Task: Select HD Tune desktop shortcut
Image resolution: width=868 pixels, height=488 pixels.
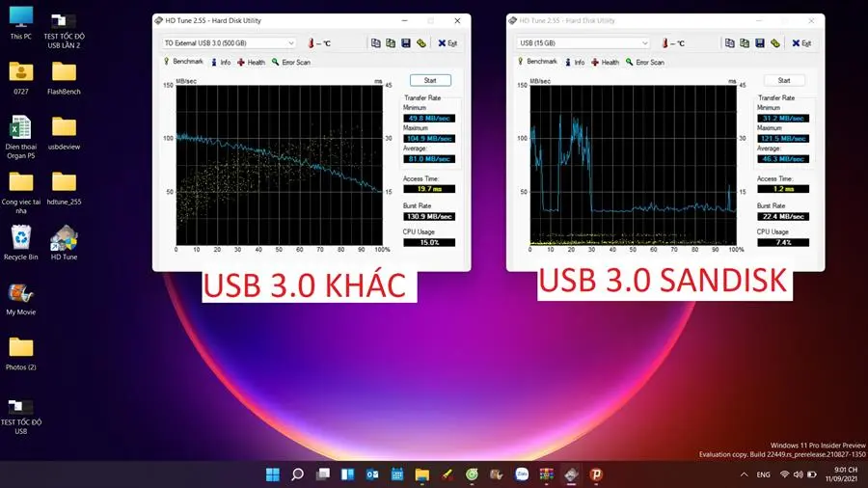Action: pos(65,242)
